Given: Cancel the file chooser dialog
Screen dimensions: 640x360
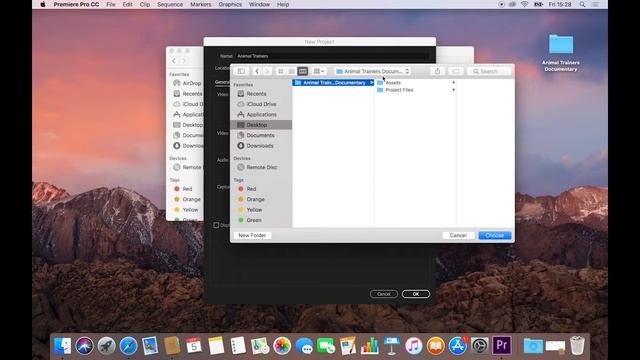Looking at the screenshot, I should 458,236.
